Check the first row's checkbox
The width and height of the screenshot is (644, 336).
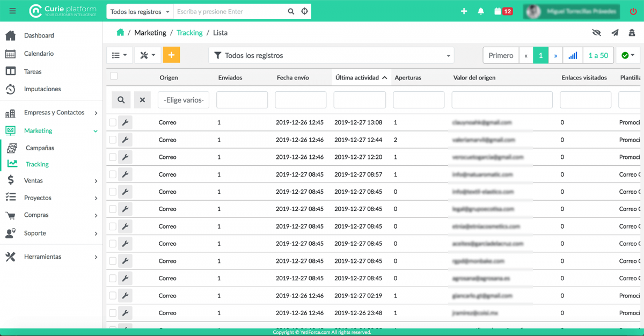click(113, 122)
